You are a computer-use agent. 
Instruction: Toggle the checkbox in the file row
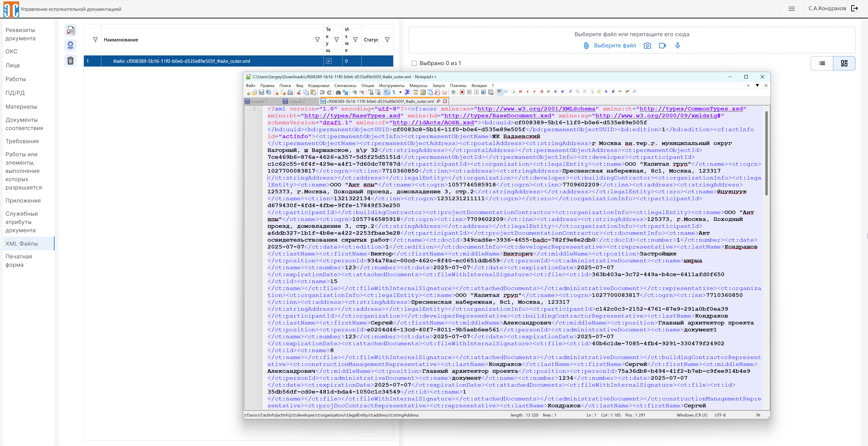coord(329,61)
